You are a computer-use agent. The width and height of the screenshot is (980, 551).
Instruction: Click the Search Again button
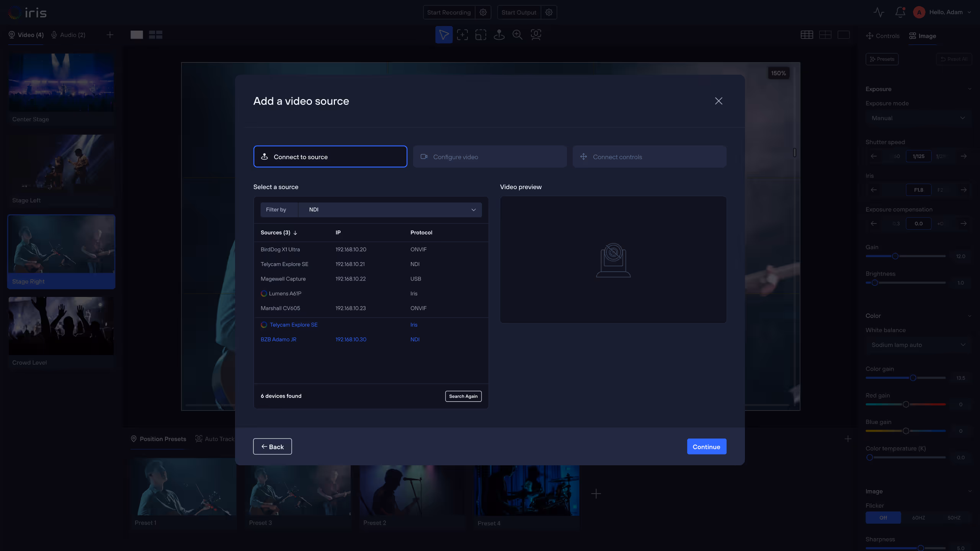click(463, 396)
